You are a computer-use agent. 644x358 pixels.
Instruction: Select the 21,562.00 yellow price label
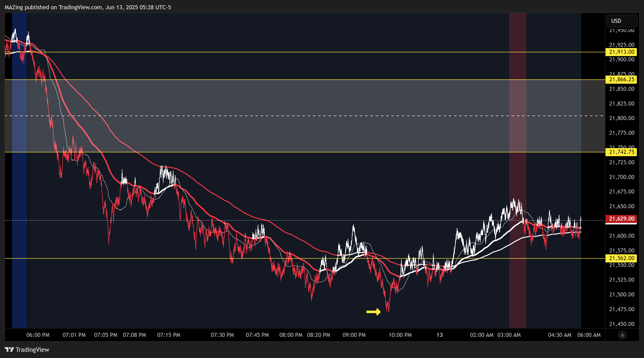click(x=621, y=258)
